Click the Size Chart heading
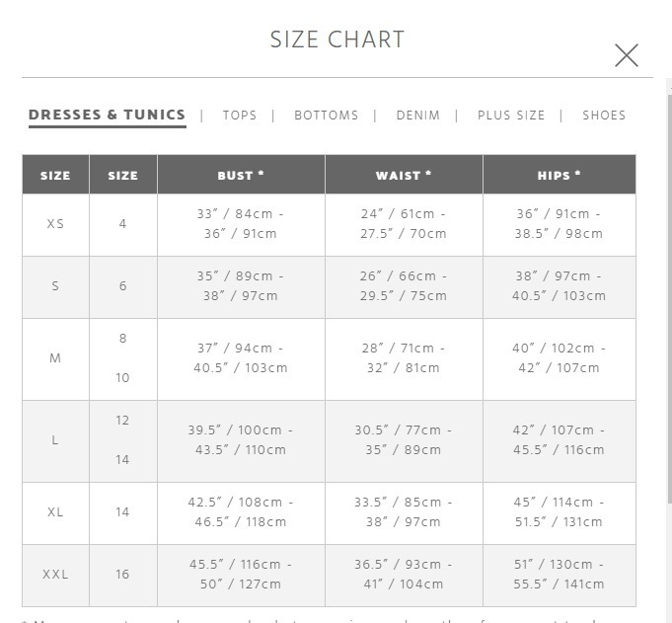 coord(337,39)
